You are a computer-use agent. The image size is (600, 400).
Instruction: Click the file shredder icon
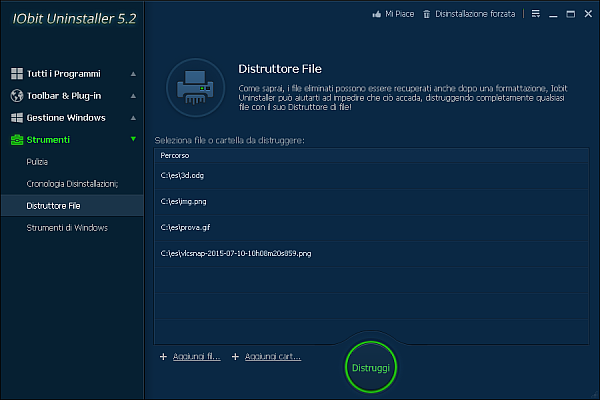[195, 88]
